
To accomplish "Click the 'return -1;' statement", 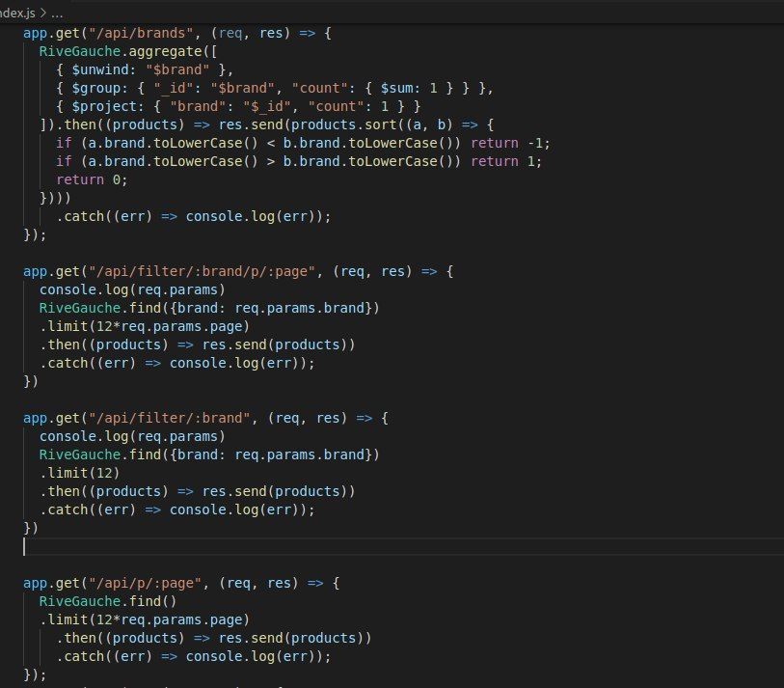I will coord(510,144).
